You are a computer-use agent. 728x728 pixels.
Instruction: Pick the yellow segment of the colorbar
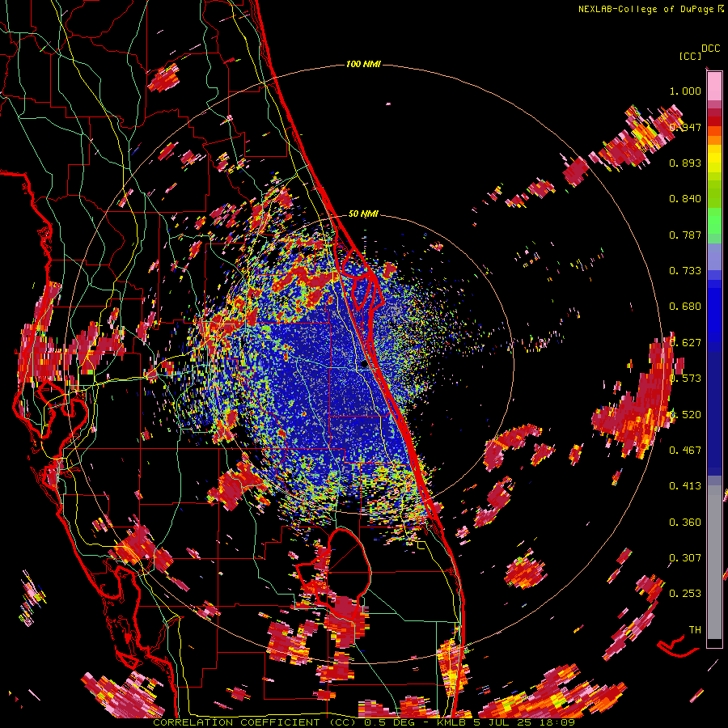click(x=714, y=159)
